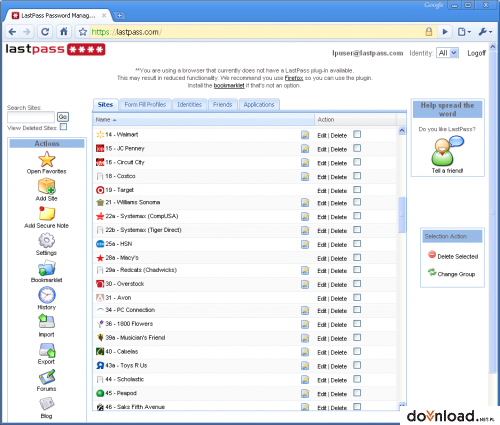Click the search Go button
The width and height of the screenshot is (500, 425).
coord(63,117)
